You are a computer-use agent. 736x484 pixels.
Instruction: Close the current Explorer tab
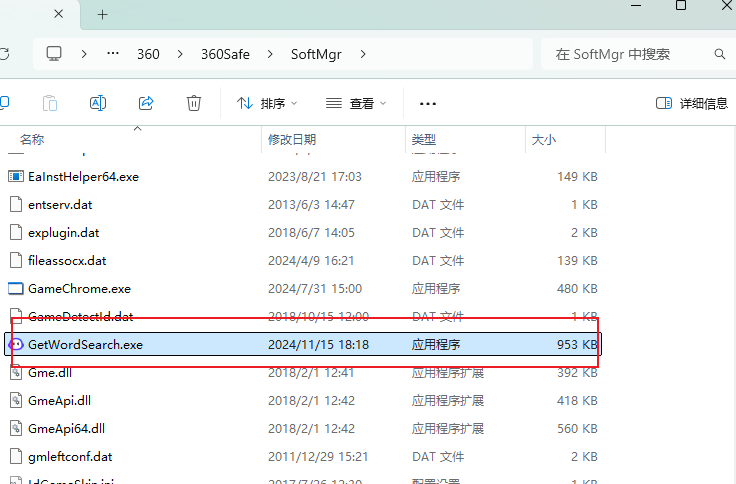59,14
